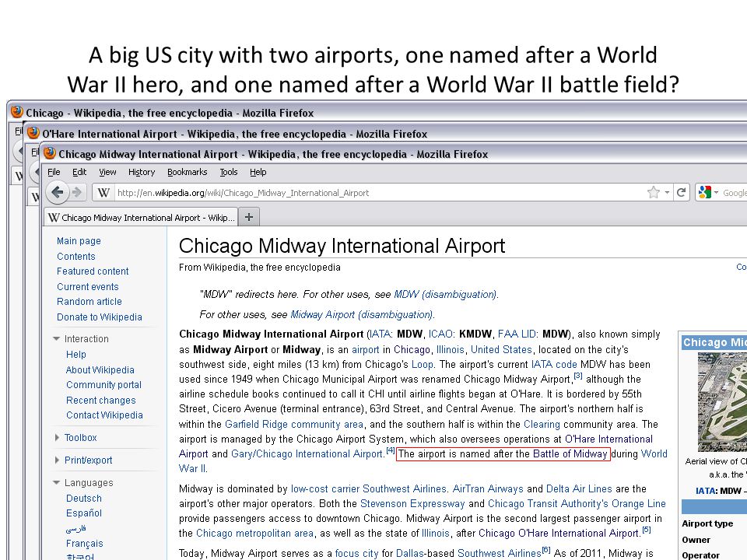Open the focus city link
The image size is (747, 560).
tap(357, 553)
